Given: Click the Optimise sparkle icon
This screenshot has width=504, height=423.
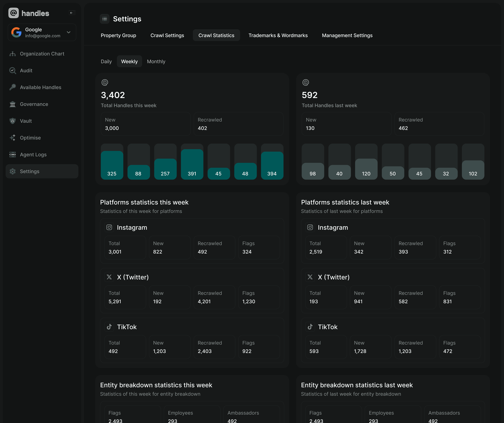Looking at the screenshot, I should (x=12, y=138).
